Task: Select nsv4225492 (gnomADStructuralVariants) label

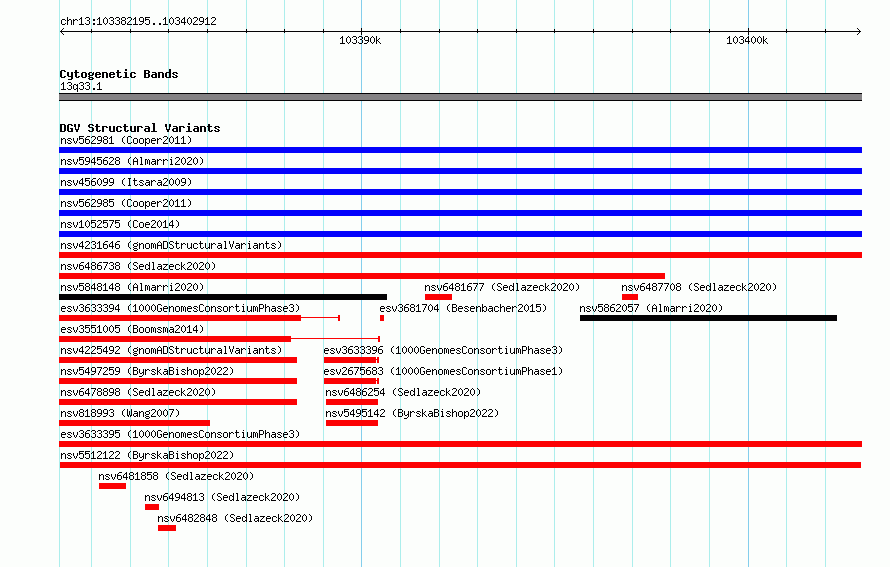Action: (171, 350)
